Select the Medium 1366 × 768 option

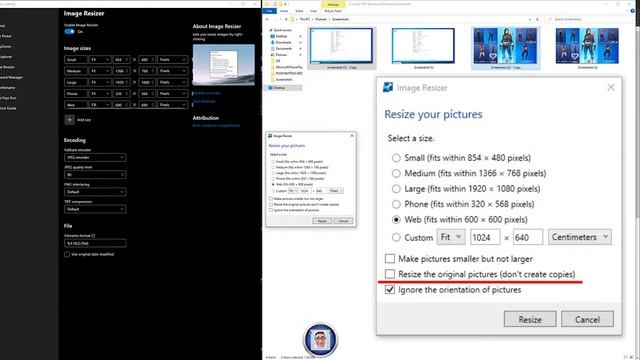pyautogui.click(x=396, y=173)
